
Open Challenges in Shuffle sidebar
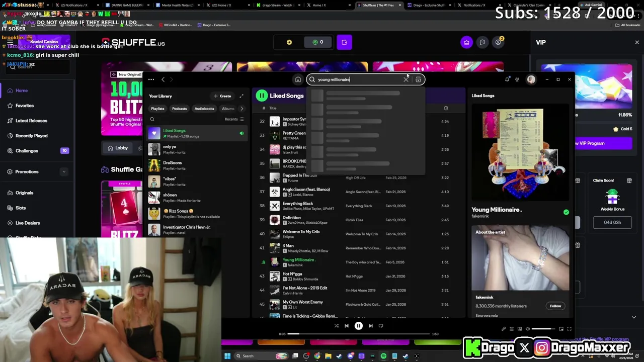pyautogui.click(x=38, y=151)
